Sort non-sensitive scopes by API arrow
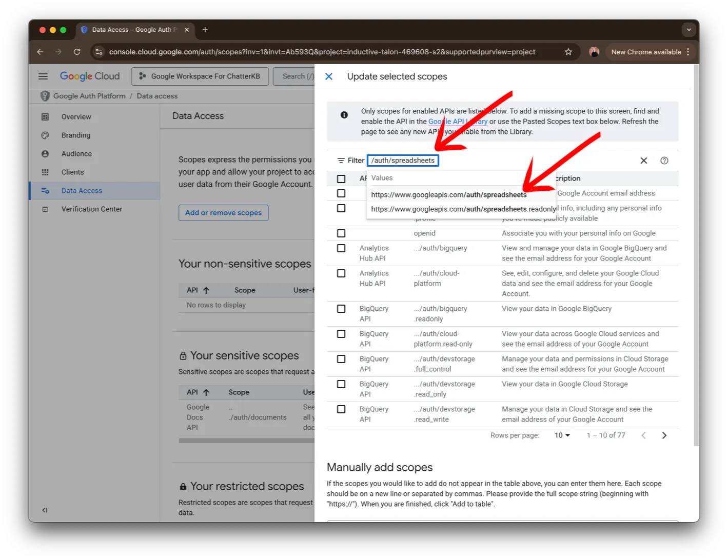Screen dimensions: 728x560 click(x=206, y=290)
